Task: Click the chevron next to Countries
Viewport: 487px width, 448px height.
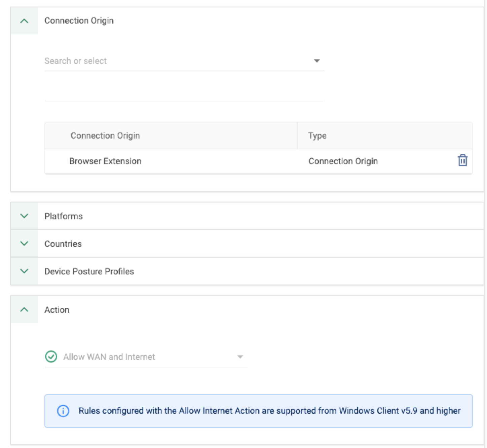Action: coord(24,244)
